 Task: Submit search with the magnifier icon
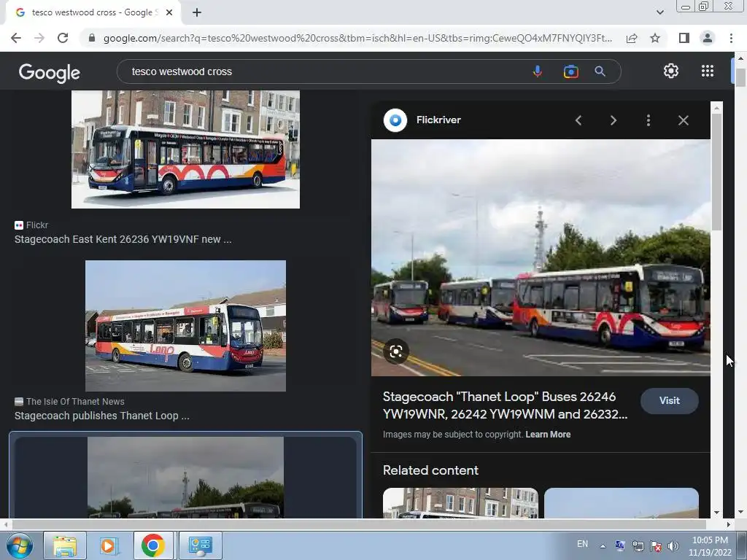click(600, 71)
